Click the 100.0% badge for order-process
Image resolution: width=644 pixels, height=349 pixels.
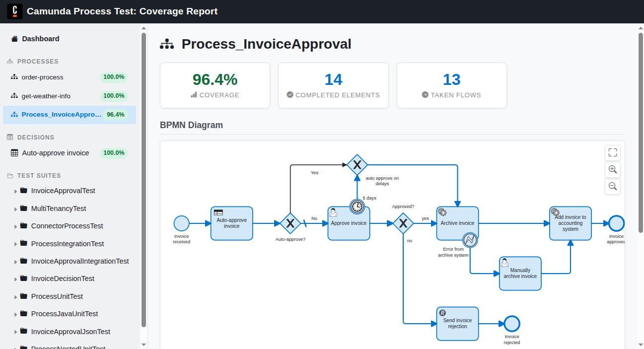tap(114, 77)
